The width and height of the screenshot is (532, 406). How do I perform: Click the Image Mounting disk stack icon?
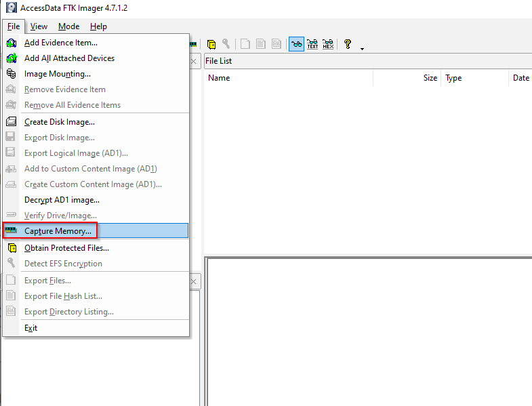click(12, 74)
